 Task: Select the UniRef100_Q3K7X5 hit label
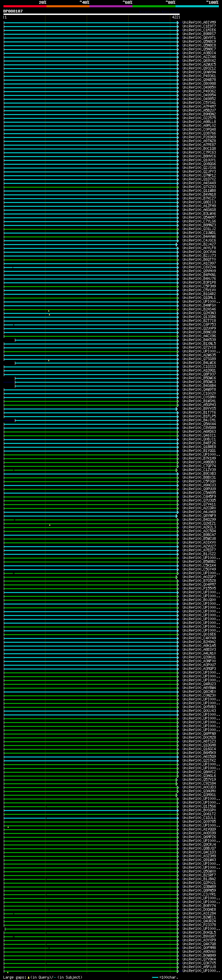199,963
